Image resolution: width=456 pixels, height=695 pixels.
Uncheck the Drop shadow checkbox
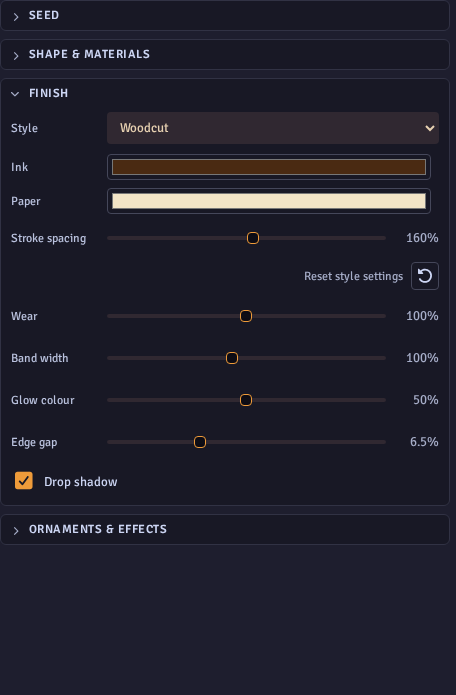tap(24, 481)
